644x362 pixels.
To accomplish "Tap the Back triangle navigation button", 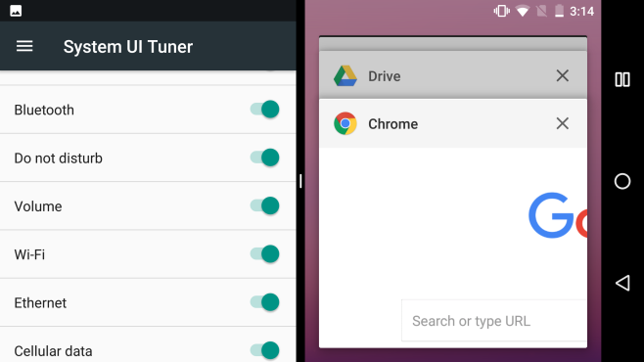I will pyautogui.click(x=622, y=283).
